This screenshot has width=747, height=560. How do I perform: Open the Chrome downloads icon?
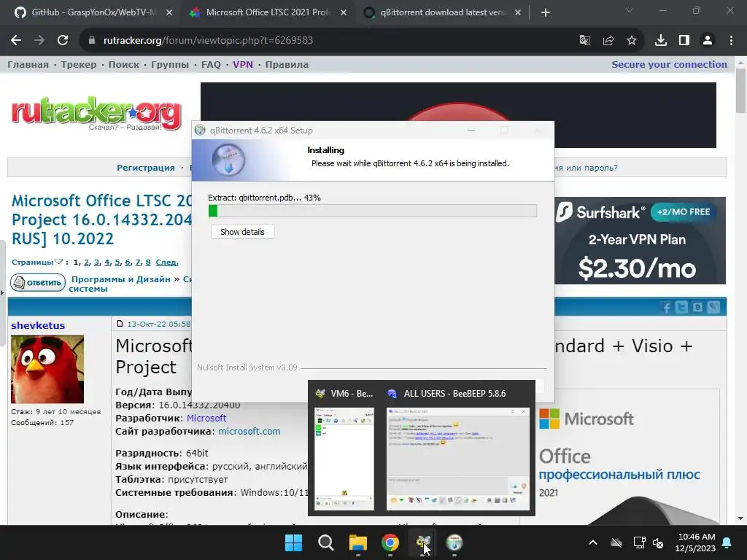661,41
